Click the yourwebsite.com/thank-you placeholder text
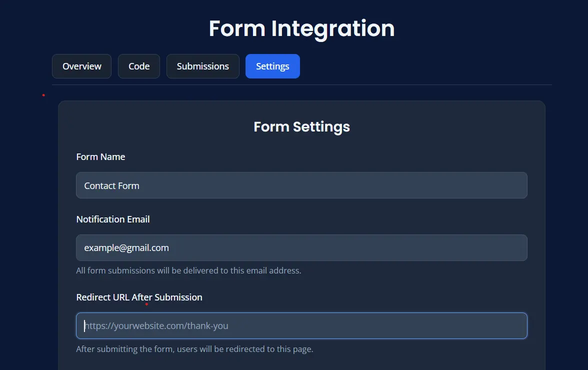The image size is (588, 370). point(156,326)
